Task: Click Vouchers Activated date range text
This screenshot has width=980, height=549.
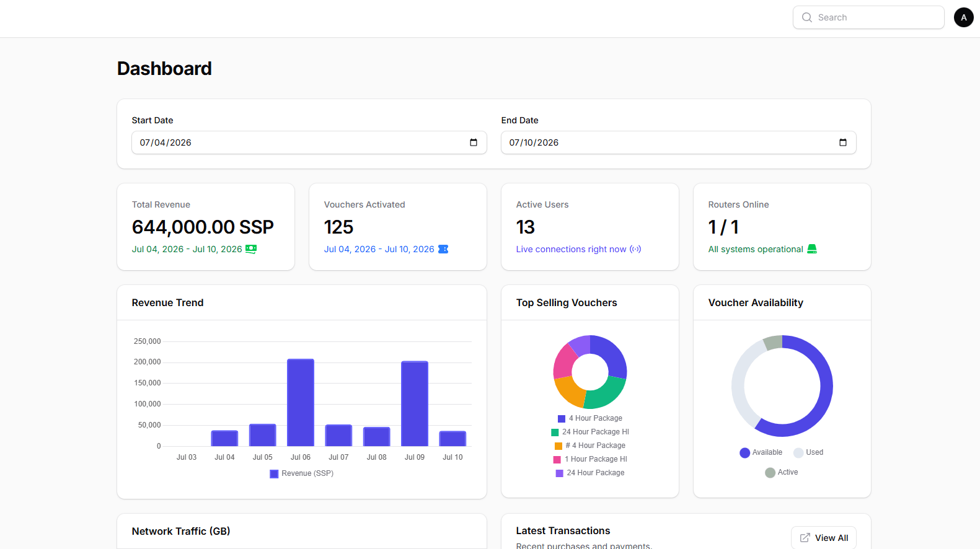Action: (x=379, y=249)
